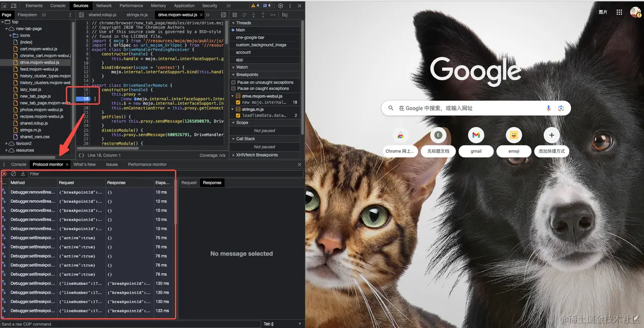Select the protocol row with 133 ms elapsed
Image resolution: width=644 pixels, height=328 pixels.
coord(88,311)
